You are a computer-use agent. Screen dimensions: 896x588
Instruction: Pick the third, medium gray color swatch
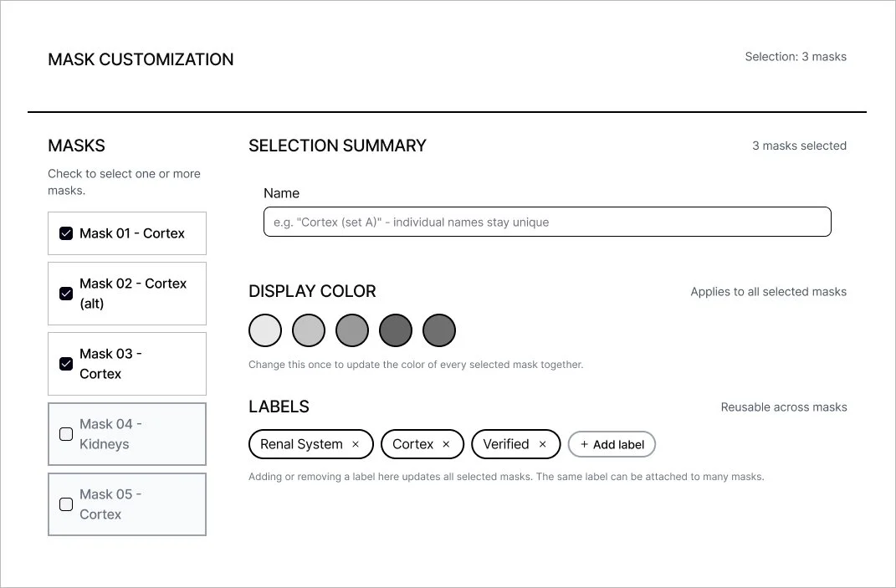pos(352,330)
